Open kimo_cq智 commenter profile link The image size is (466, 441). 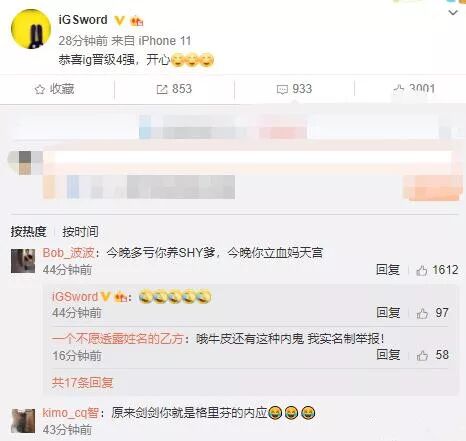click(x=70, y=413)
